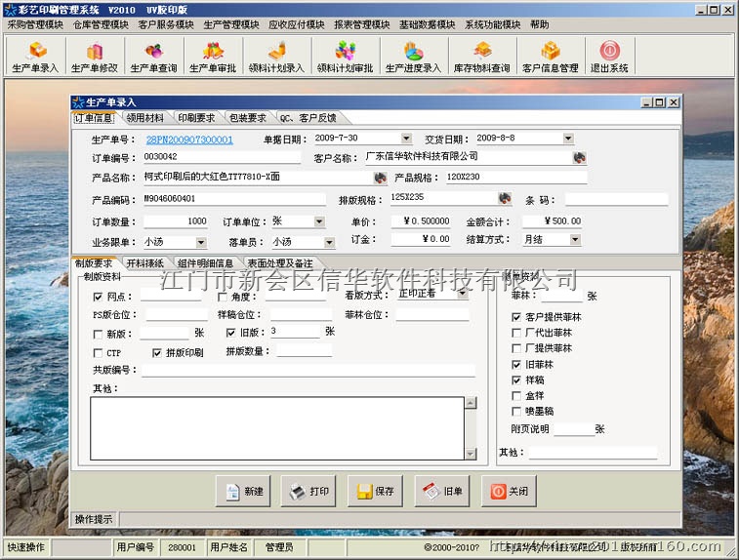Uncheck the 拼版印刷 checkbox

(157, 352)
